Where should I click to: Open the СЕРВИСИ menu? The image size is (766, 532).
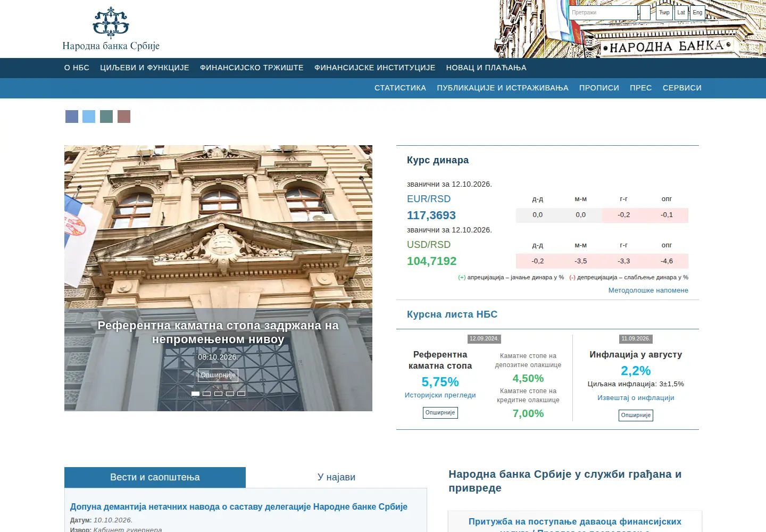[682, 88]
